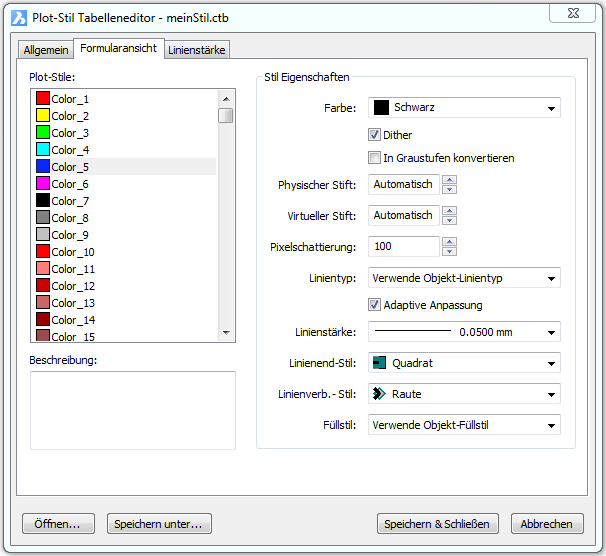Open the Farbe dropdown showing Schwarz
The image size is (606, 556).
click(464, 108)
